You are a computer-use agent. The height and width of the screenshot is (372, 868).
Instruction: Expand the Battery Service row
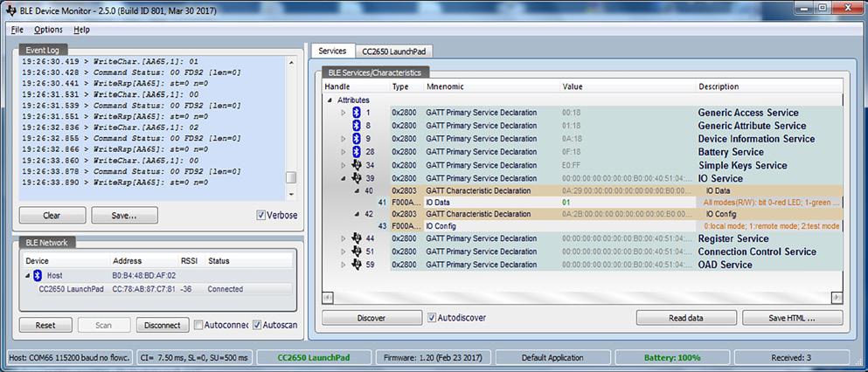(x=344, y=152)
